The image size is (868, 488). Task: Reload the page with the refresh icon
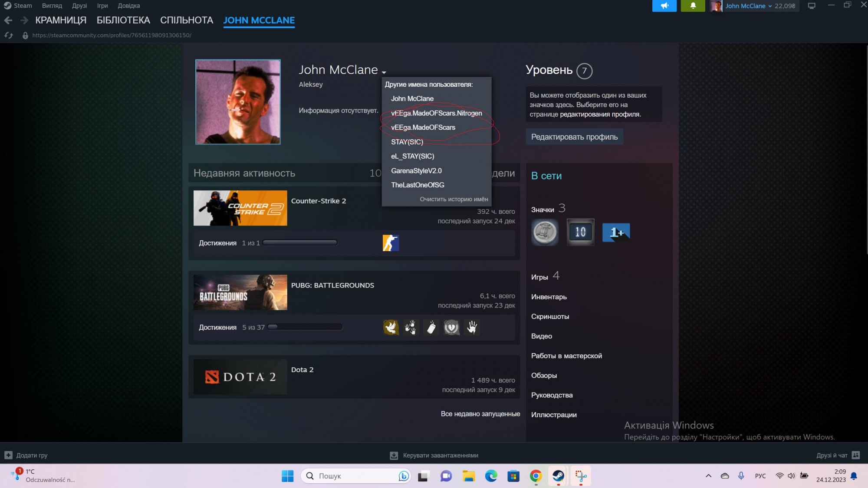pos(9,35)
